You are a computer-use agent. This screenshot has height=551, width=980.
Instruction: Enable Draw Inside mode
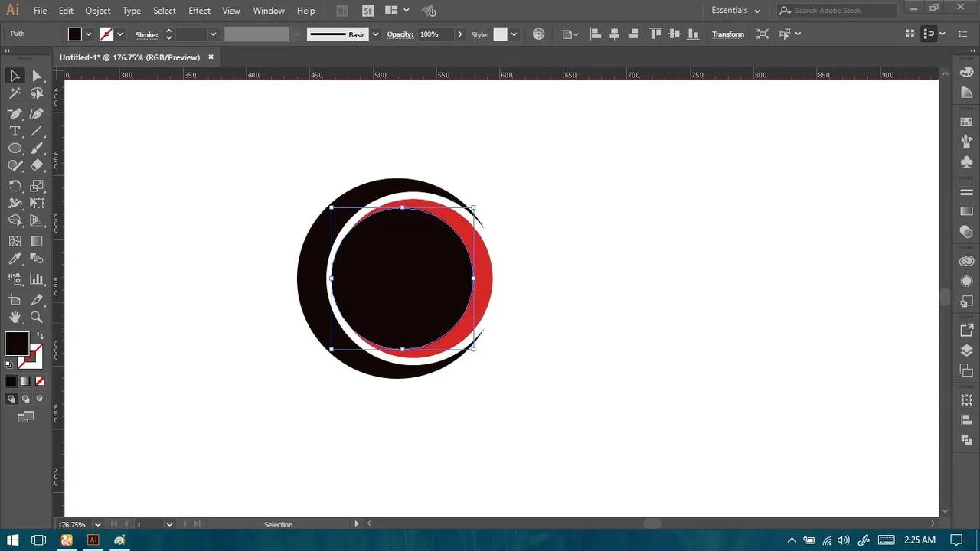40,399
